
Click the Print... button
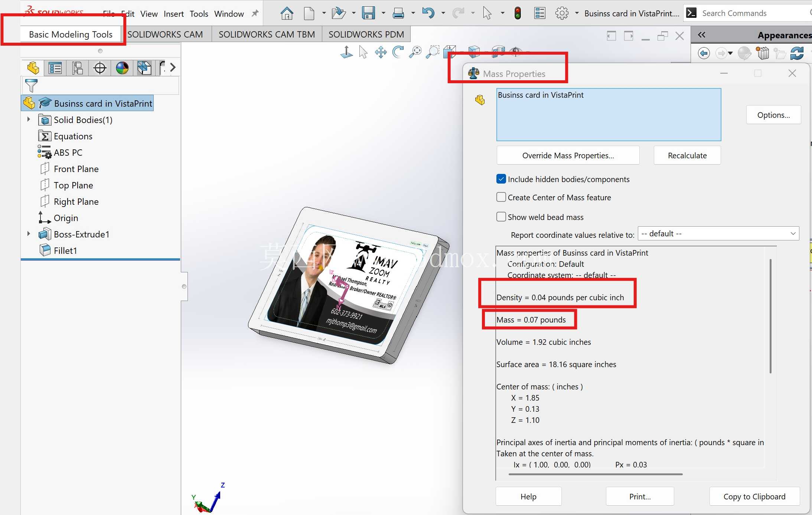(x=640, y=496)
